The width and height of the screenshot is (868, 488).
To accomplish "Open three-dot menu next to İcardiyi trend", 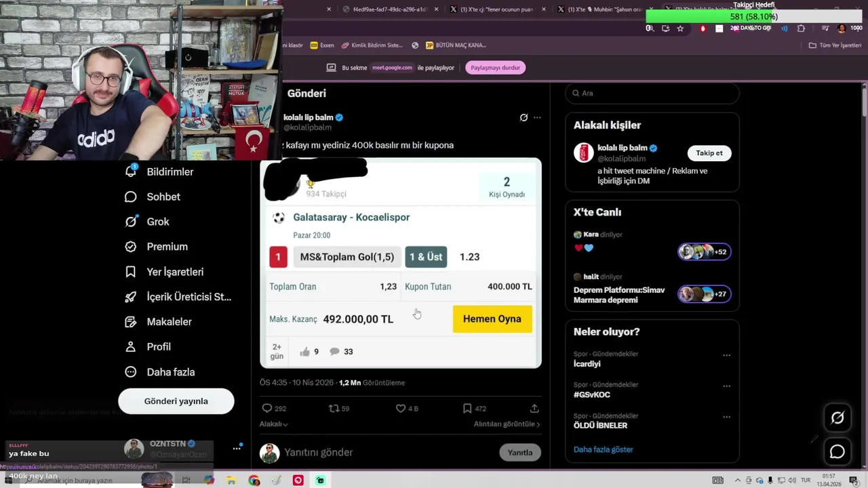I will tap(726, 355).
